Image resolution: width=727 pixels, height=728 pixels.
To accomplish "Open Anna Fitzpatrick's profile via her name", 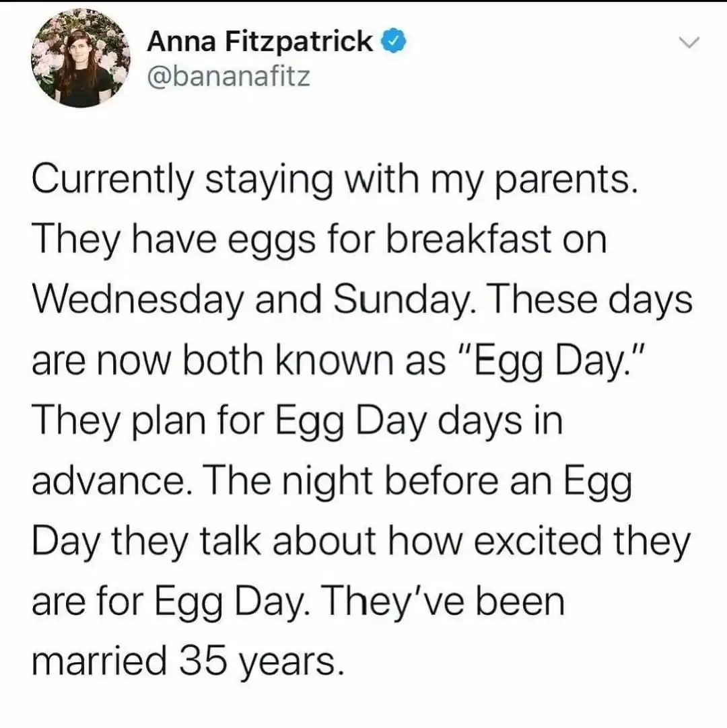I will 259,41.
